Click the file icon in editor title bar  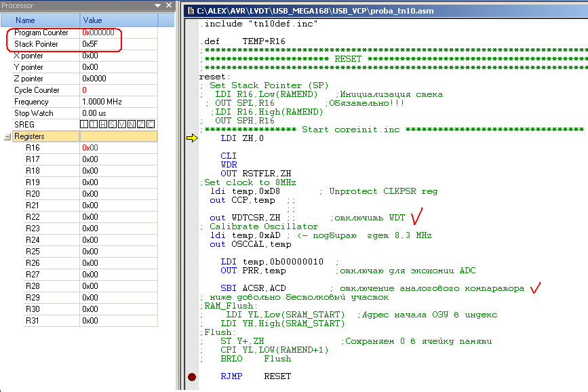pos(191,10)
